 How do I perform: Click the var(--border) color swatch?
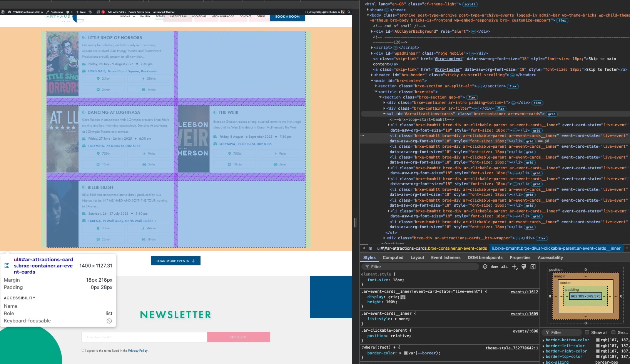(406, 353)
